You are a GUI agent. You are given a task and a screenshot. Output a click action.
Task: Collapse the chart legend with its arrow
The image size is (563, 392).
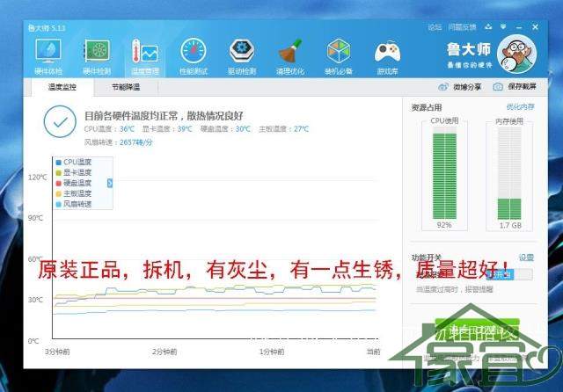point(110,184)
